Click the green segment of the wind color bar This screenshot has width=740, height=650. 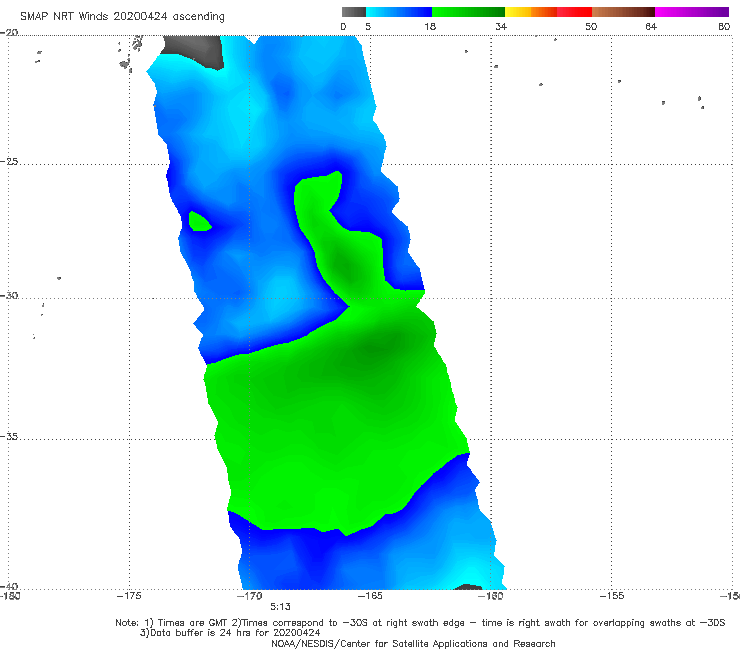468,12
